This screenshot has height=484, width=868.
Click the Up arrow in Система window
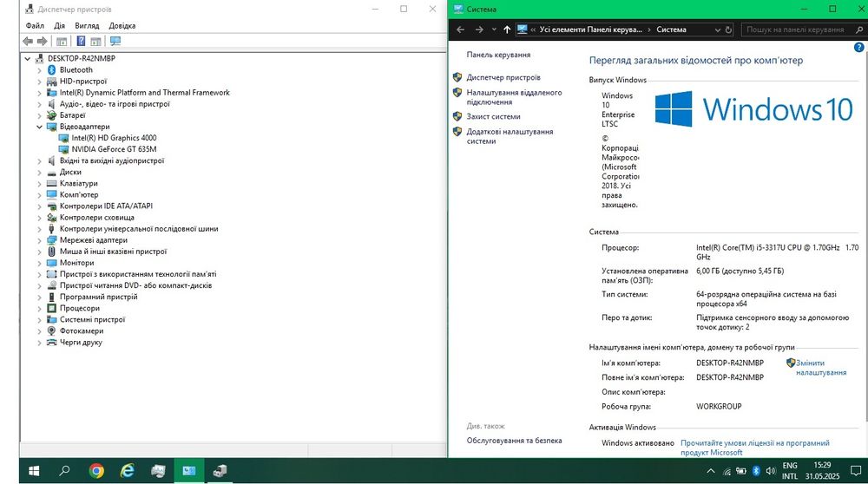click(x=507, y=29)
